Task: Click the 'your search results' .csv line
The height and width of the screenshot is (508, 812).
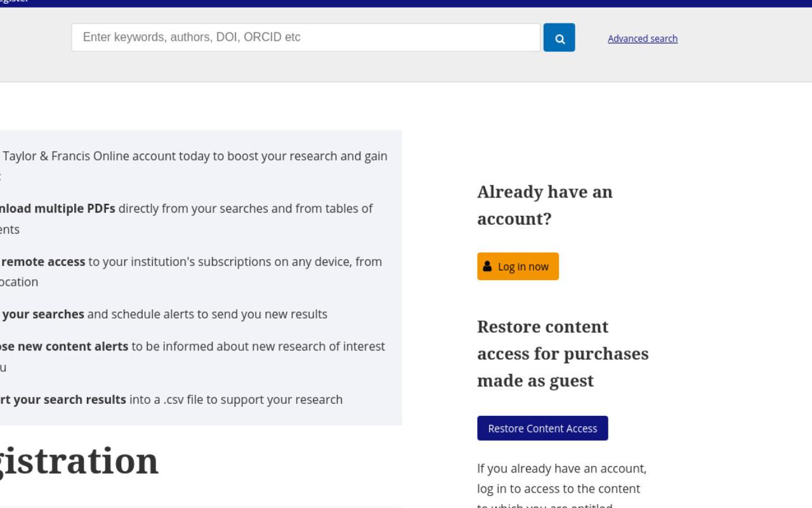Action: tap(171, 399)
